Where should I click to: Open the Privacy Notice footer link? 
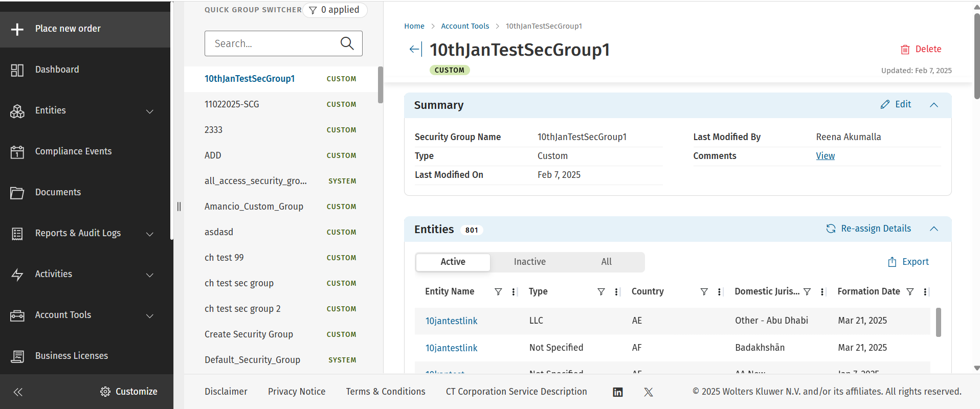(297, 392)
